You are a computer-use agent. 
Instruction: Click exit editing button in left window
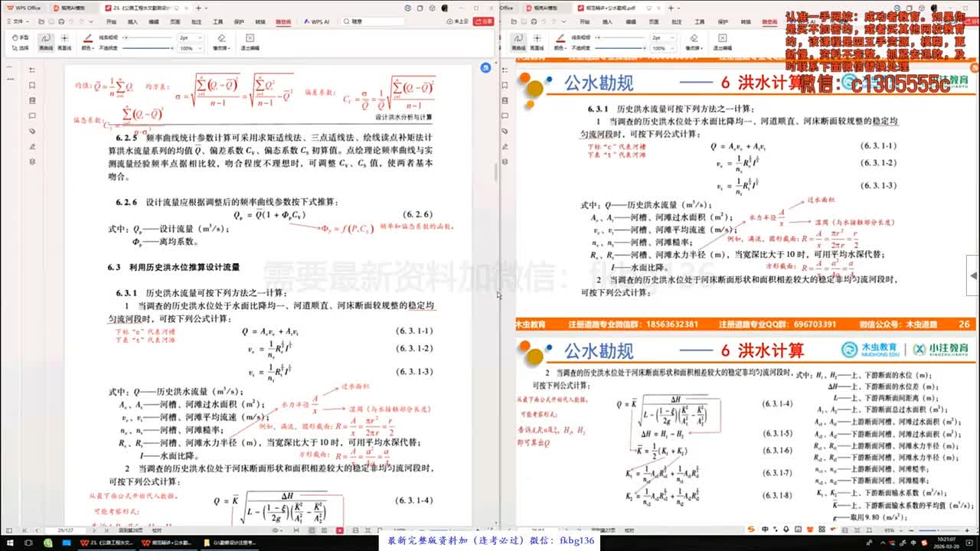[250, 42]
